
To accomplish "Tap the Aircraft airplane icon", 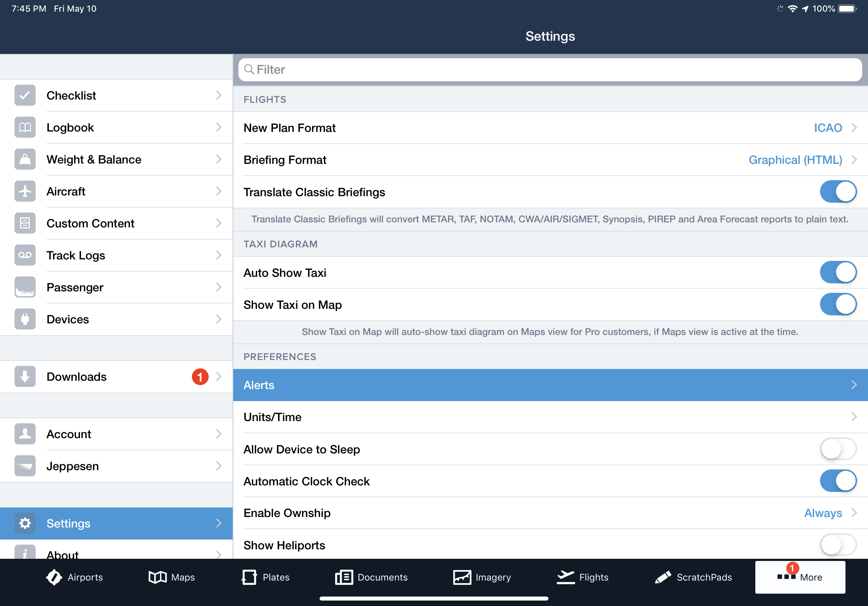I will [x=25, y=191].
